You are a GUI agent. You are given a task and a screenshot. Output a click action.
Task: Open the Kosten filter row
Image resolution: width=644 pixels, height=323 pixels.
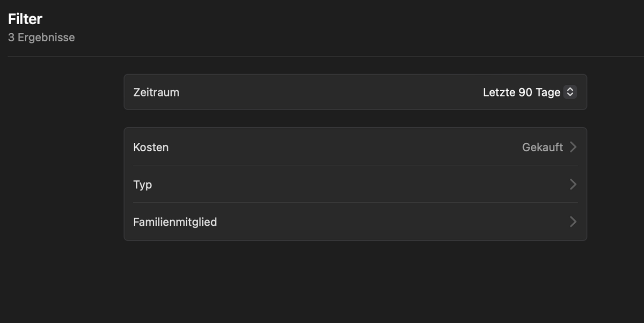coord(355,146)
